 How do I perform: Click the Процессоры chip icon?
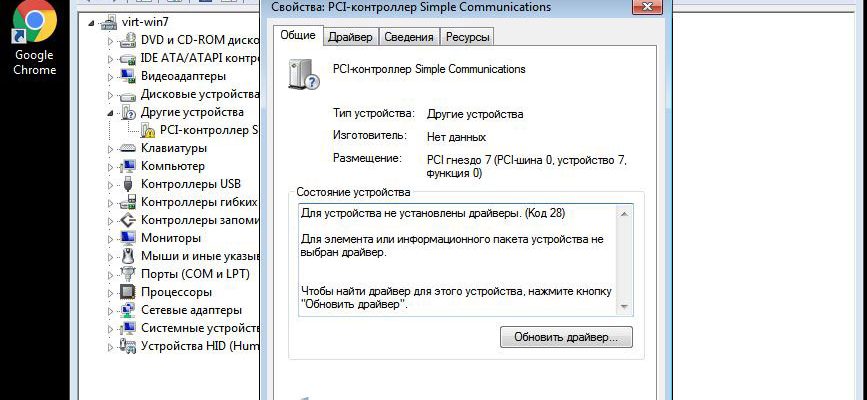pos(128,292)
